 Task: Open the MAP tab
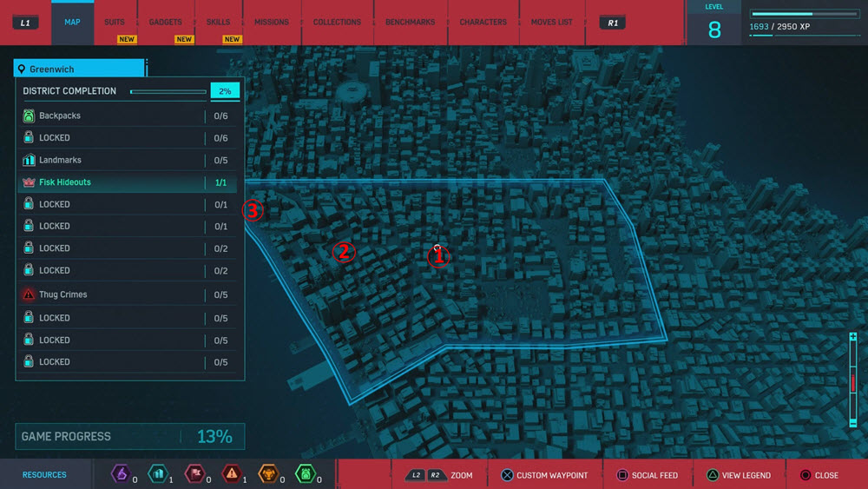[x=73, y=23]
